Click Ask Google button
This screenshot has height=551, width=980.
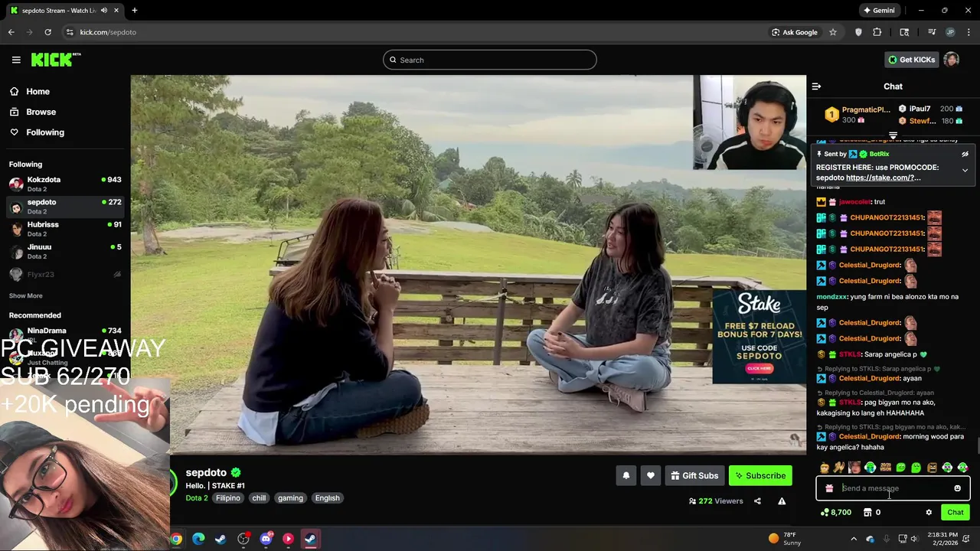tap(795, 32)
